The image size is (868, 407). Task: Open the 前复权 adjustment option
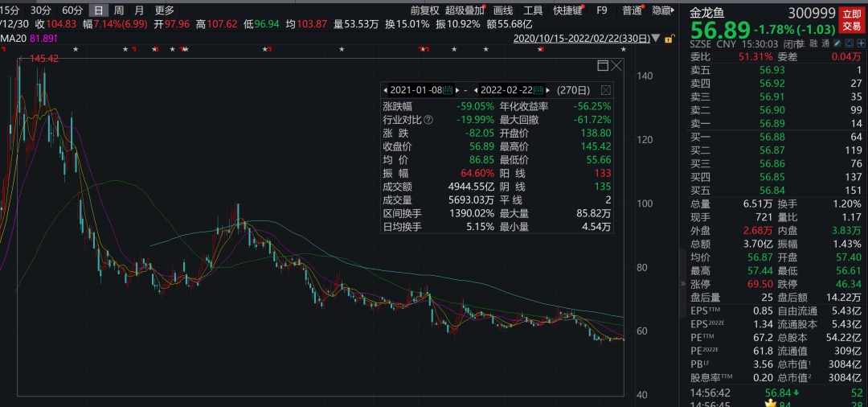click(424, 10)
